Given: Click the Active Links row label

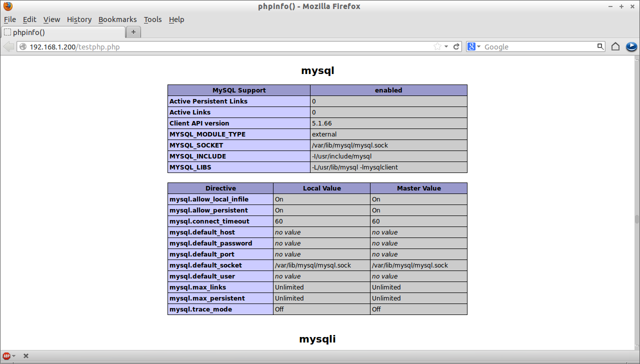Looking at the screenshot, I should tap(190, 112).
